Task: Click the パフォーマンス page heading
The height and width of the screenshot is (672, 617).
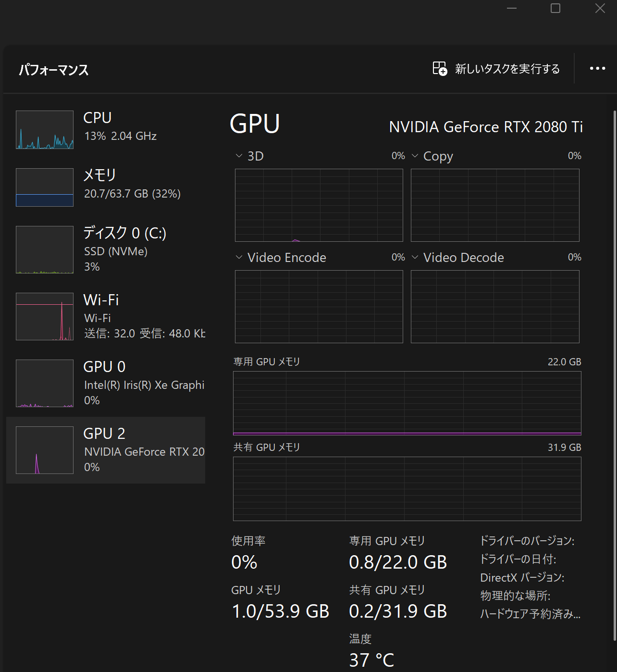Action: [54, 70]
